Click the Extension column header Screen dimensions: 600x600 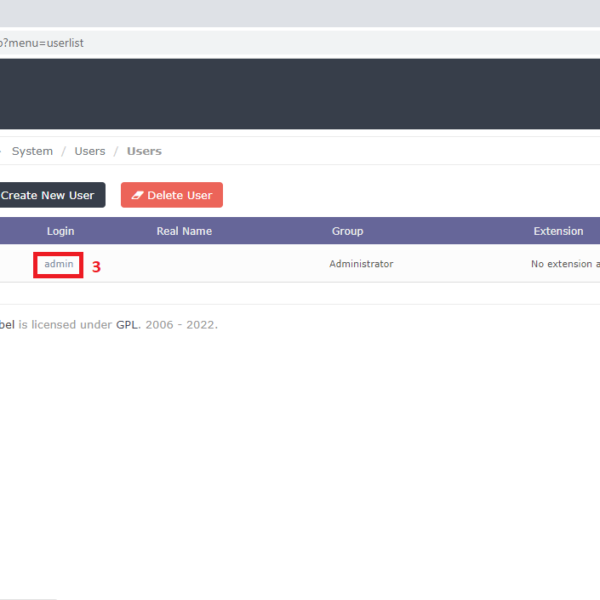tap(558, 231)
